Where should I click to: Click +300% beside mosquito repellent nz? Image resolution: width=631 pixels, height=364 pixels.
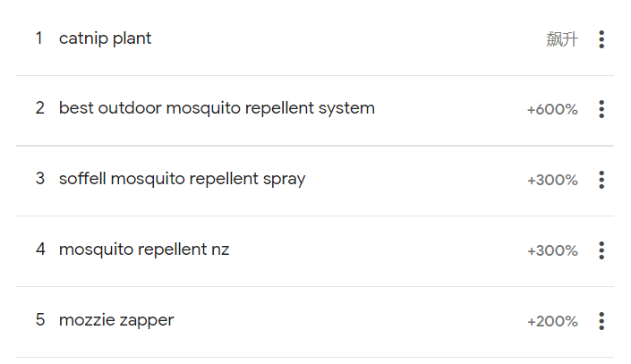pyautogui.click(x=552, y=250)
